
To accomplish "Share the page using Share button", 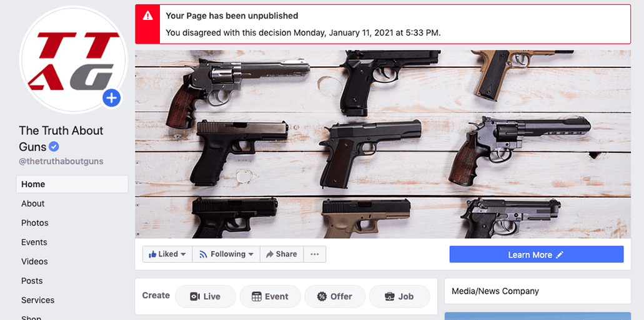I will tap(282, 255).
